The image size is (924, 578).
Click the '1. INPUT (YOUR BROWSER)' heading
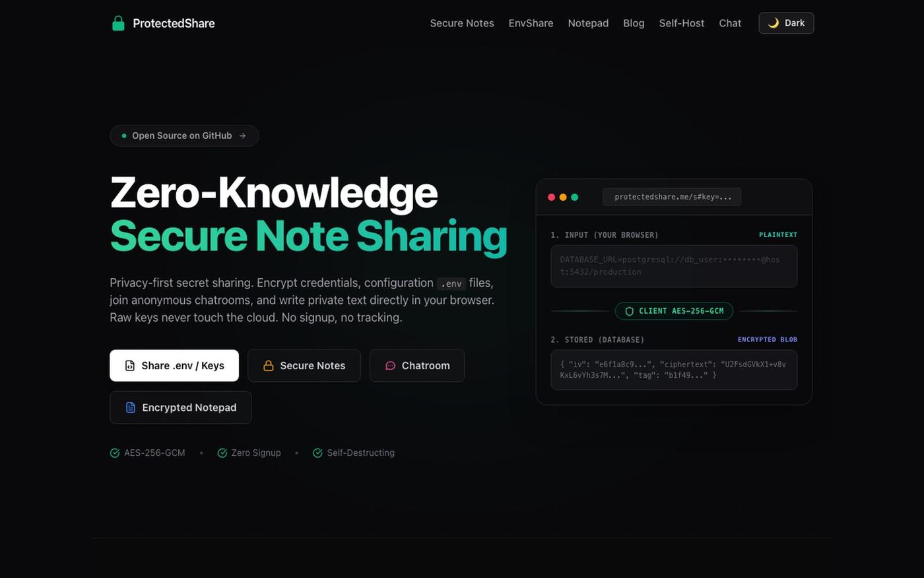[x=605, y=235]
